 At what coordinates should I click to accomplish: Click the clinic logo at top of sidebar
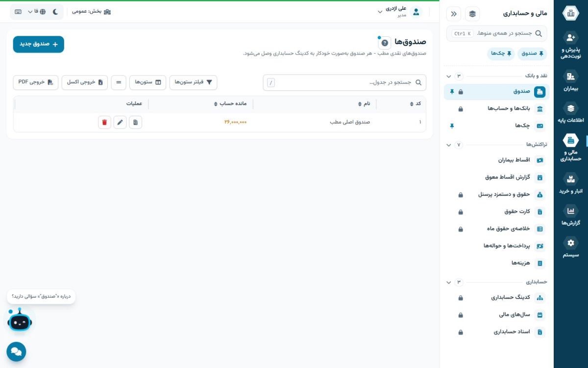point(570,14)
